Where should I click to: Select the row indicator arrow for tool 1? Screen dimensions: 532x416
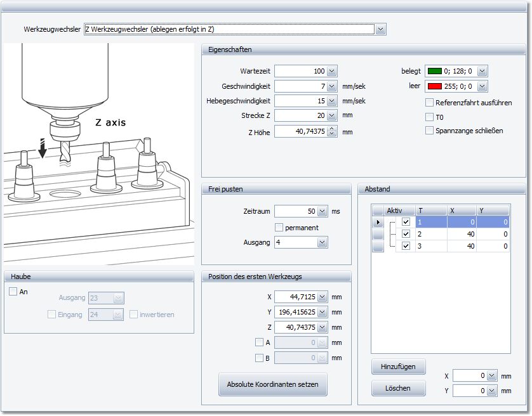[378, 223]
